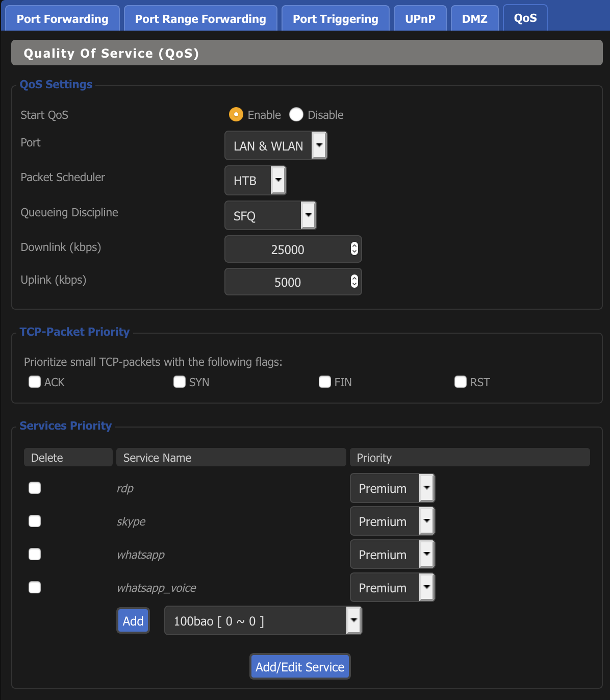Select the Disable radio for Start QoS
This screenshot has height=700, width=610.
tap(296, 115)
